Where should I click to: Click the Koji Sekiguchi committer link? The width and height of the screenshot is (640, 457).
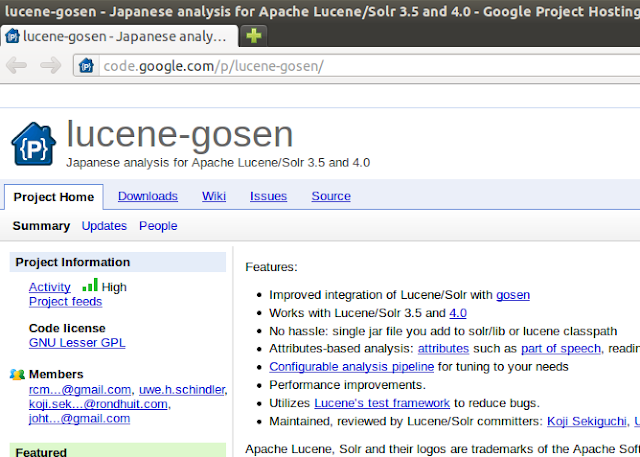coord(587,421)
